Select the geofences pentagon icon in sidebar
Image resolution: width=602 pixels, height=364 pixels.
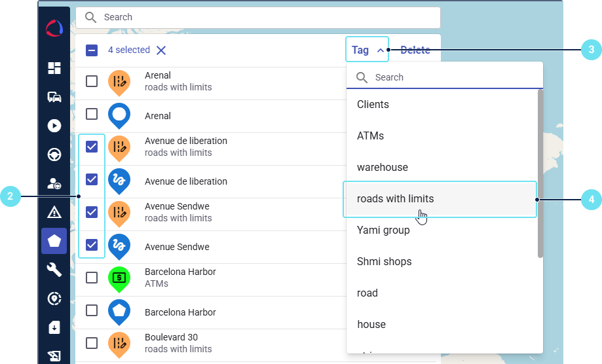tap(54, 241)
